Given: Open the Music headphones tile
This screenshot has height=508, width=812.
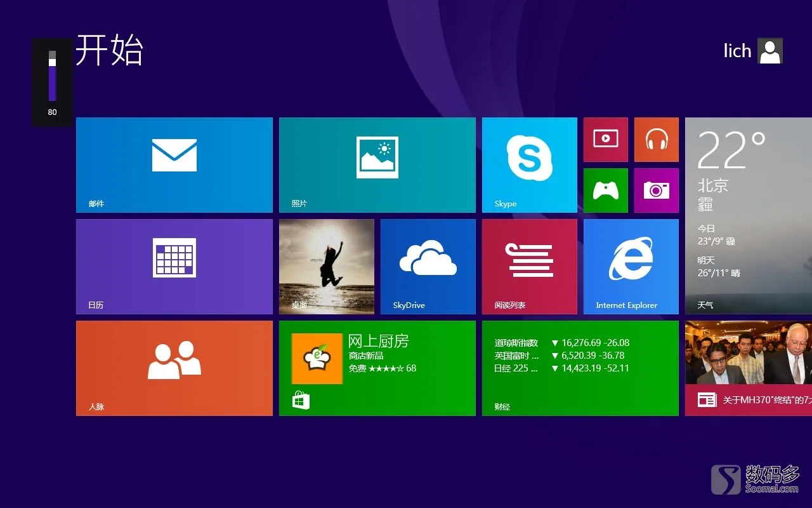Looking at the screenshot, I should point(657,140).
